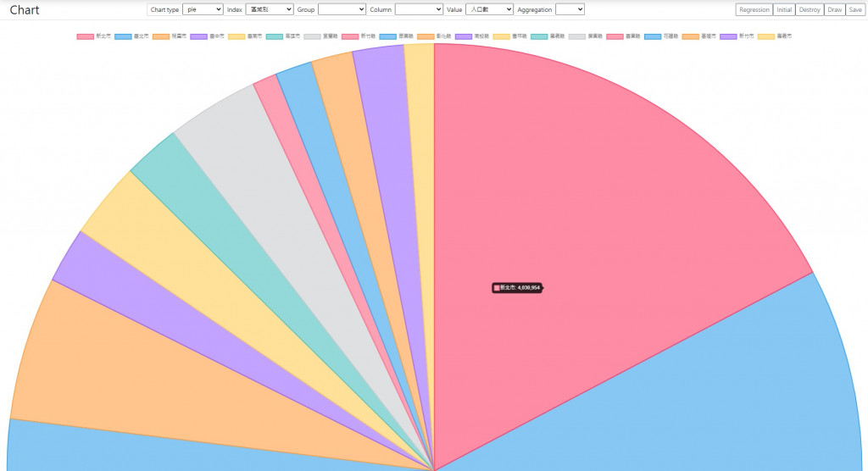Image resolution: width=868 pixels, height=471 pixels.
Task: Open the Aggregation dropdown
Action: coord(570,9)
